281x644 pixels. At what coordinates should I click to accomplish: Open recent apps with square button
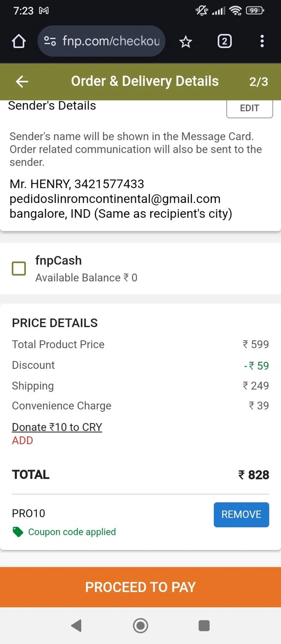[204, 626]
